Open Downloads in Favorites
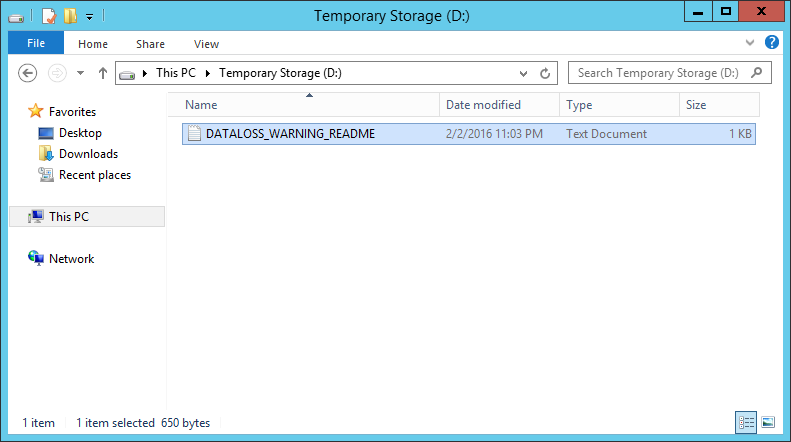The width and height of the screenshot is (791, 442). pos(88,154)
